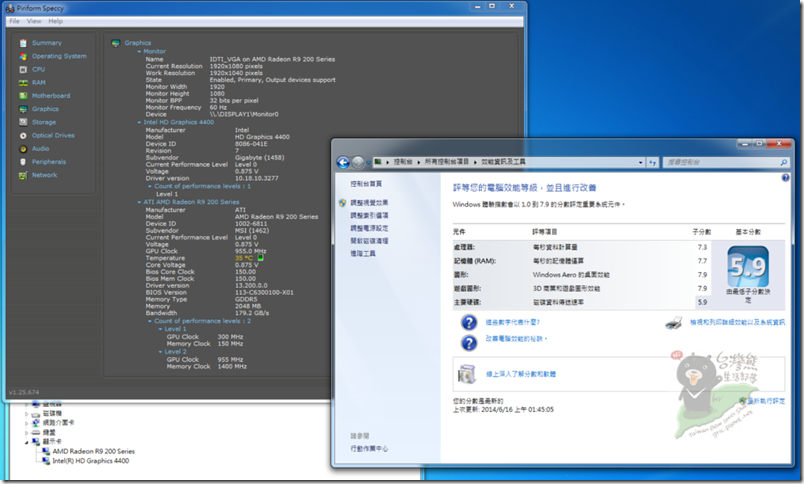This screenshot has width=804, height=484.
Task: Collapse the ATI AMD Radeon R9 200 Series node
Action: coord(139,203)
